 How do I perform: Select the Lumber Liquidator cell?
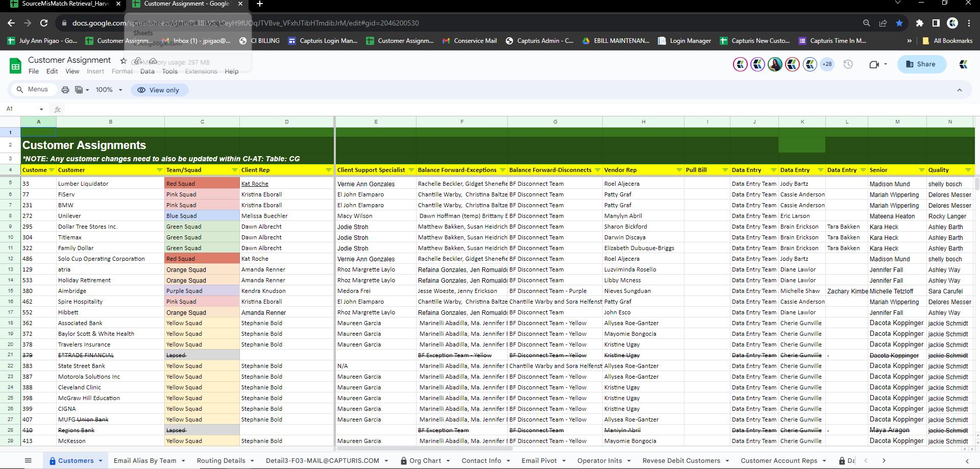[x=110, y=184]
